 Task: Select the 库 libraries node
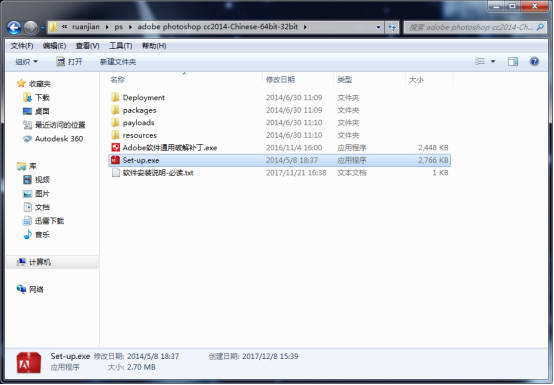click(26, 166)
